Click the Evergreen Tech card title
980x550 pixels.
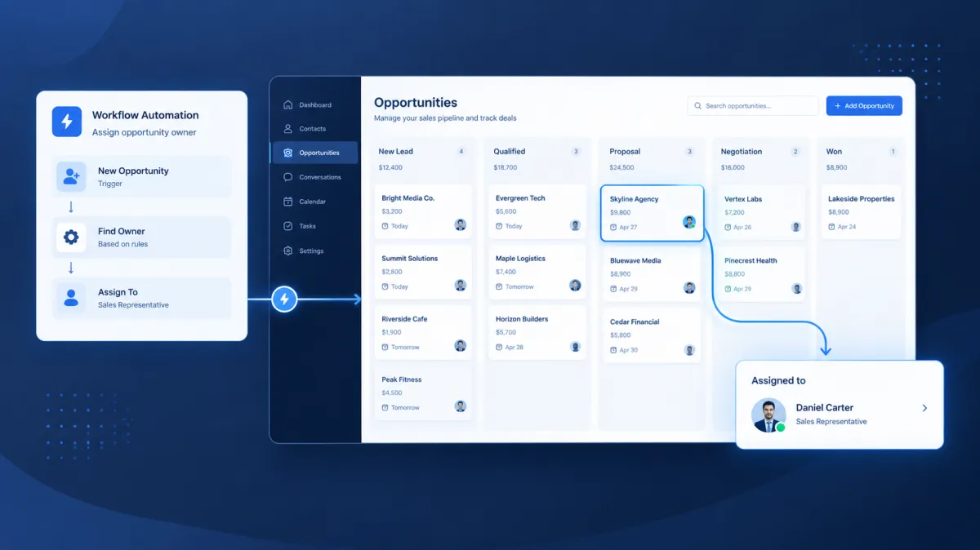520,198
